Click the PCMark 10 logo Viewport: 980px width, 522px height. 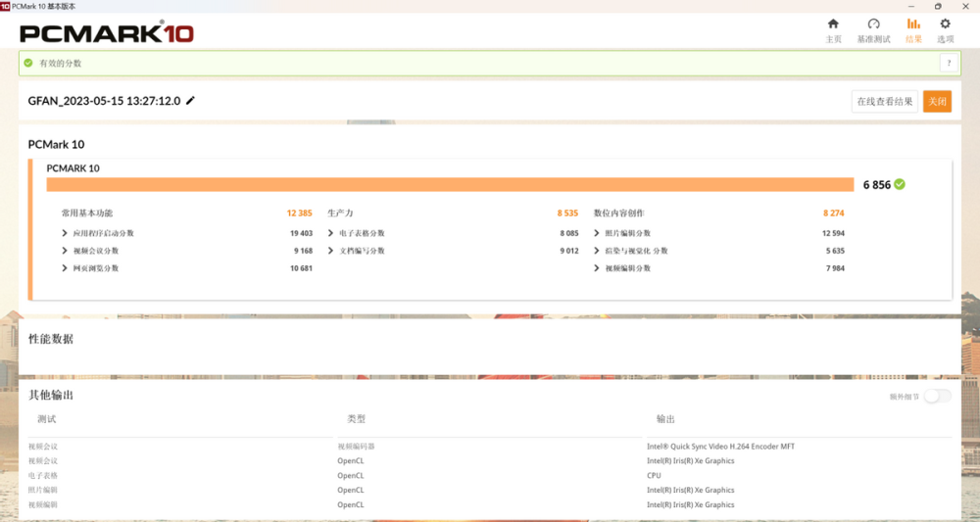(106, 33)
